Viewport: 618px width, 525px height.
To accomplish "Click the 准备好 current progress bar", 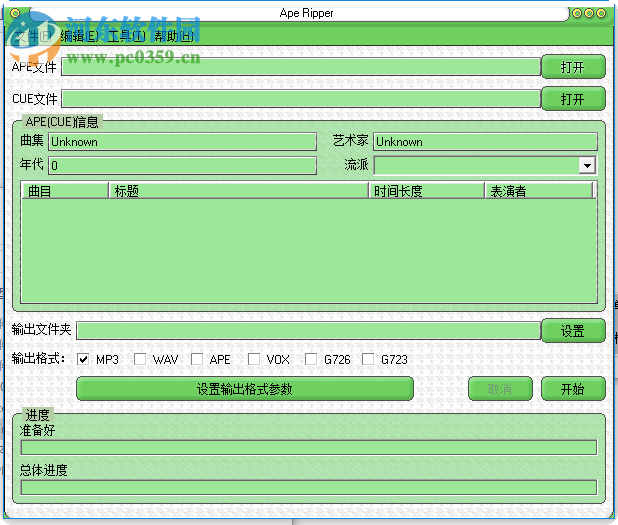I will 309,448.
